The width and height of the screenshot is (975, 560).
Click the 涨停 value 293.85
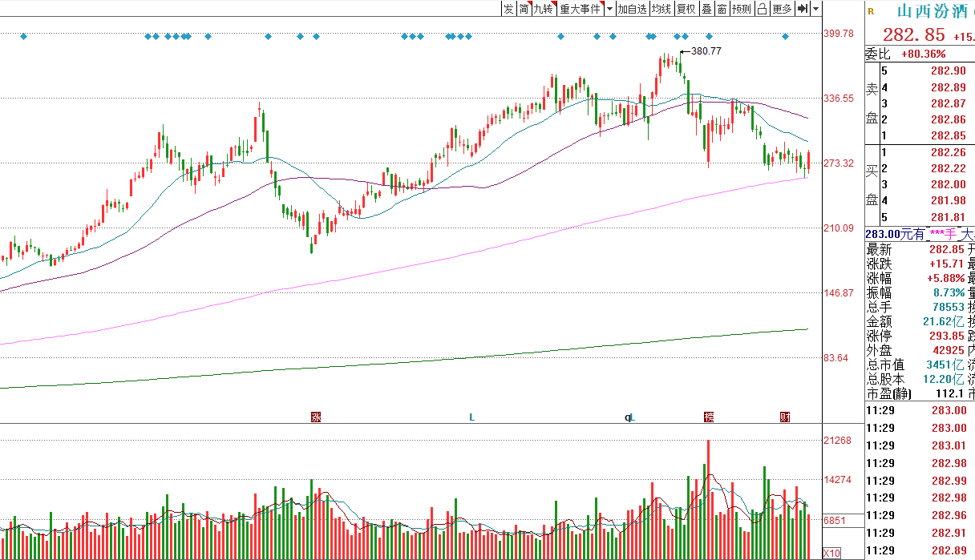click(x=948, y=336)
